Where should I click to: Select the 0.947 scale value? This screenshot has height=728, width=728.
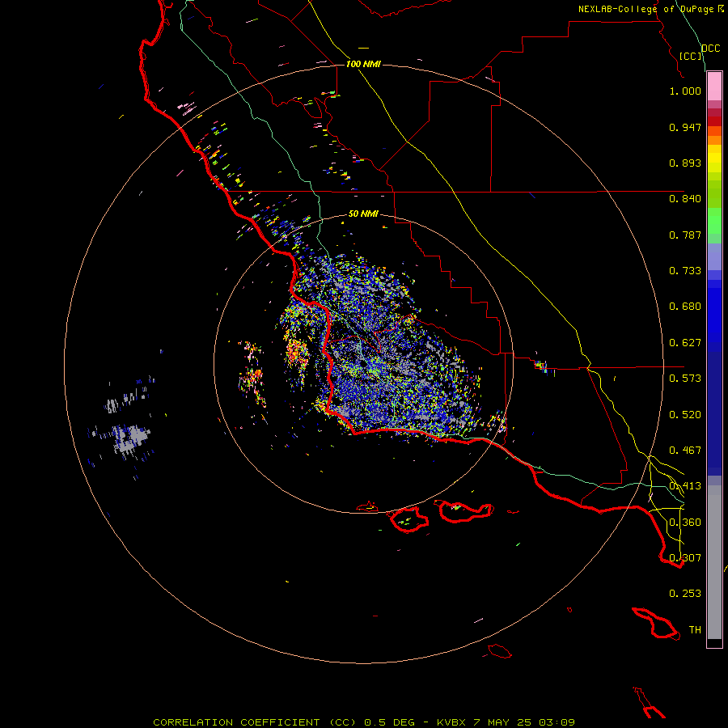click(x=685, y=127)
